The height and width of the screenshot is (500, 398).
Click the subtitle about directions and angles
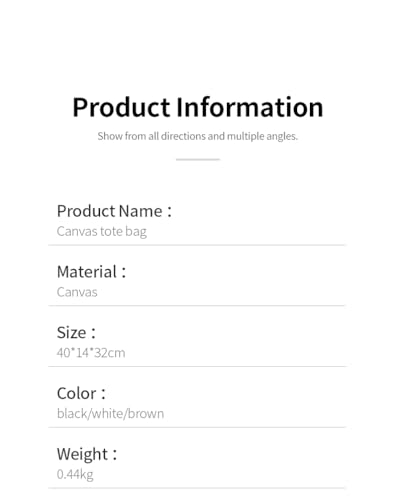(198, 136)
